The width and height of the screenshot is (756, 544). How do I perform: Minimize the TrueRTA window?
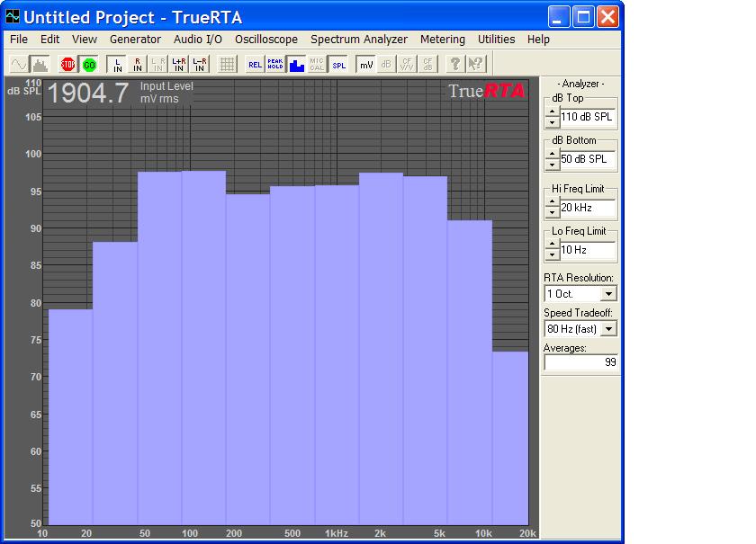pyautogui.click(x=559, y=17)
